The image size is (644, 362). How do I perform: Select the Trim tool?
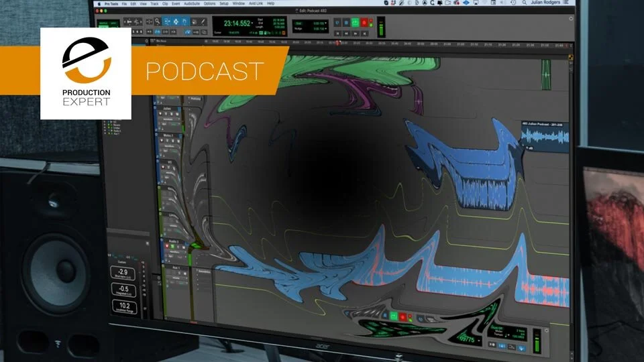[167, 21]
